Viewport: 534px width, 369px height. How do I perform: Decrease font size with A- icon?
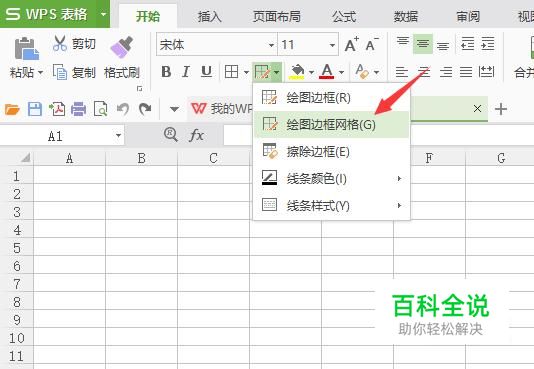pos(372,45)
